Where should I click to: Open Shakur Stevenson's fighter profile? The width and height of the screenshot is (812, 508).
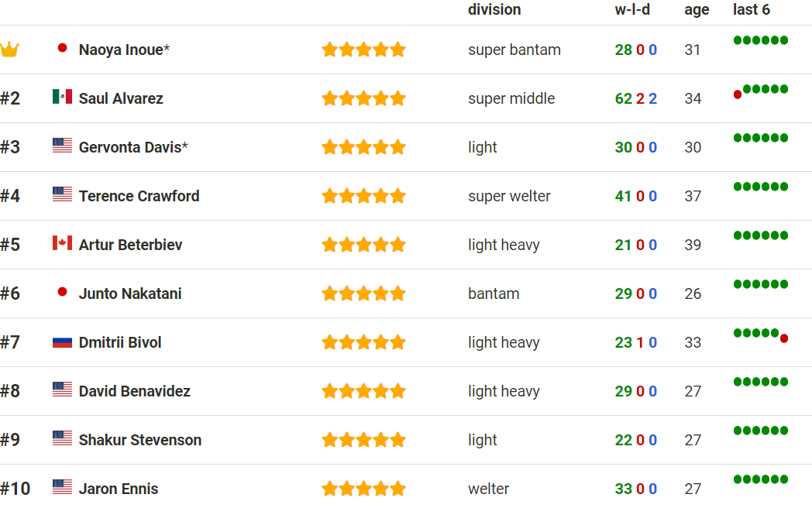pos(139,440)
